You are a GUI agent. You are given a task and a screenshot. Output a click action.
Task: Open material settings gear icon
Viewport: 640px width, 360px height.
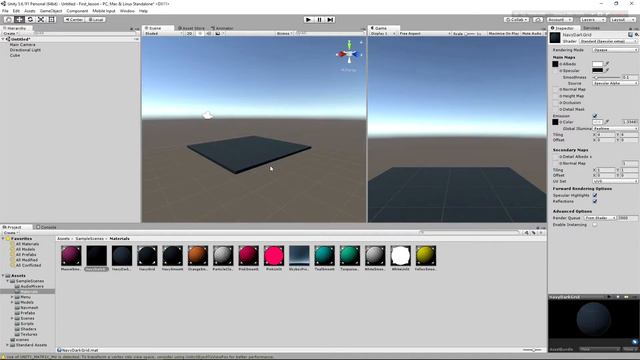coord(636,35)
